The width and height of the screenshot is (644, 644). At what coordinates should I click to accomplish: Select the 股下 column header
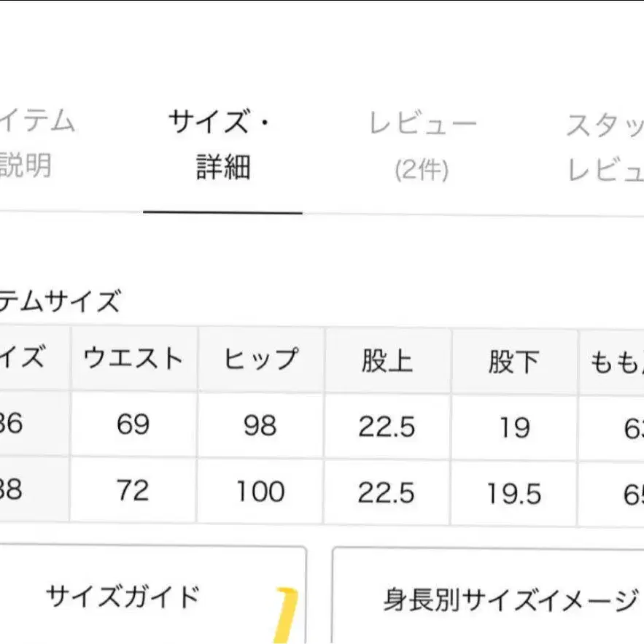click(513, 360)
